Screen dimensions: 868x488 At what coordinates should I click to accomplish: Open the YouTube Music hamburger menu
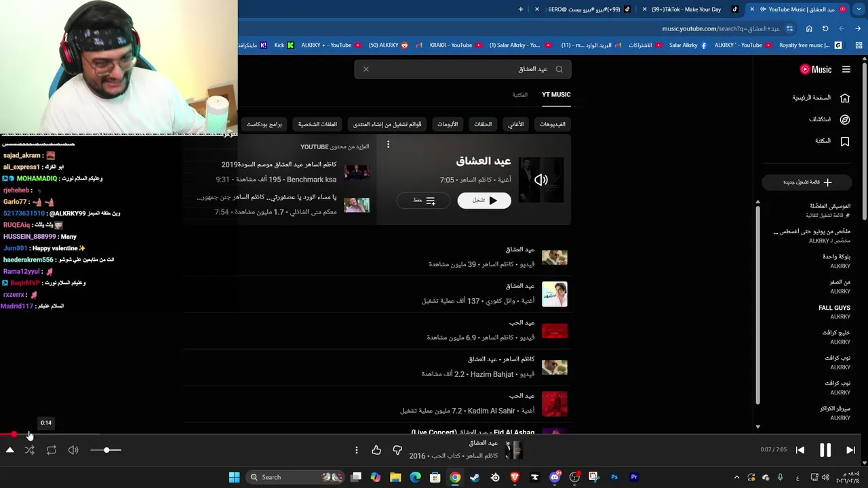pyautogui.click(x=846, y=69)
